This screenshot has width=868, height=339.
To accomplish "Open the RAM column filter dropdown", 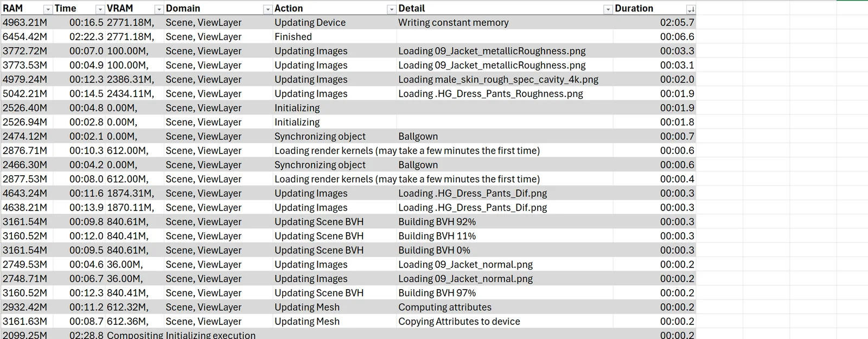I will click(x=48, y=9).
